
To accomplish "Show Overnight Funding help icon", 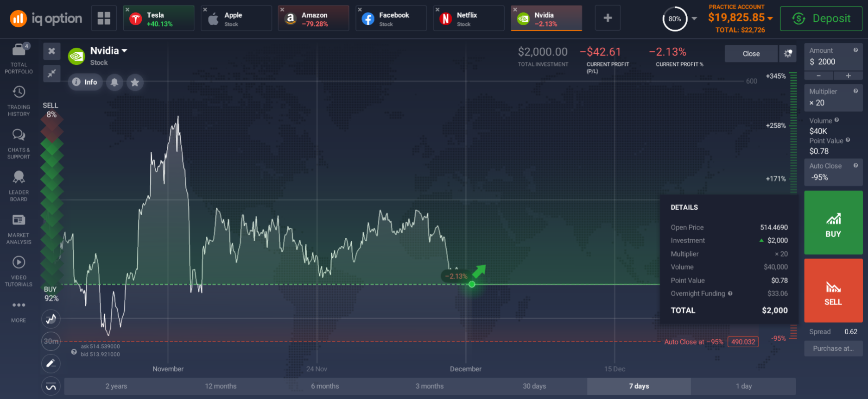I will 730,293.
